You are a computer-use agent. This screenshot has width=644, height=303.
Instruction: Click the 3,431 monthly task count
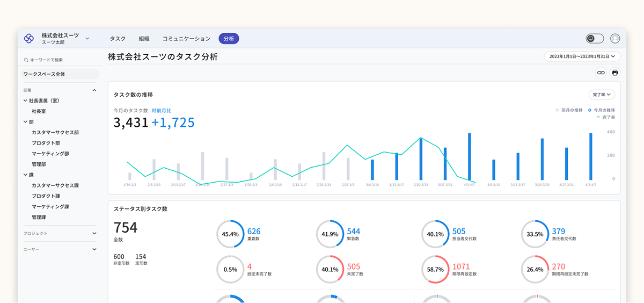coord(131,122)
